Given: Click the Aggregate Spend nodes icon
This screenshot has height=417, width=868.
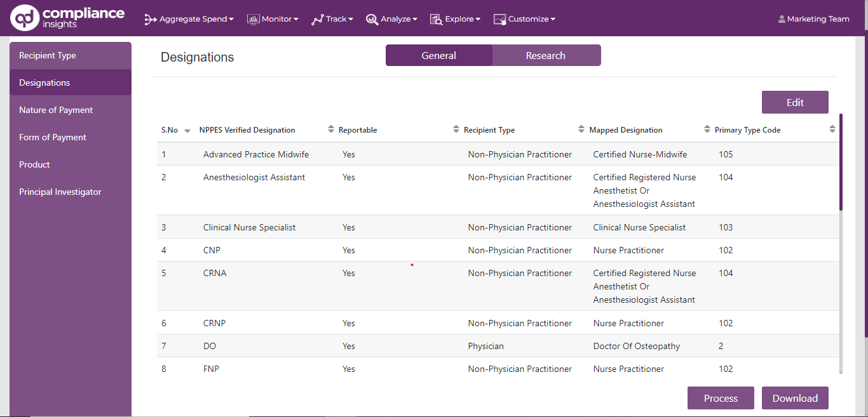Looking at the screenshot, I should coord(151,20).
